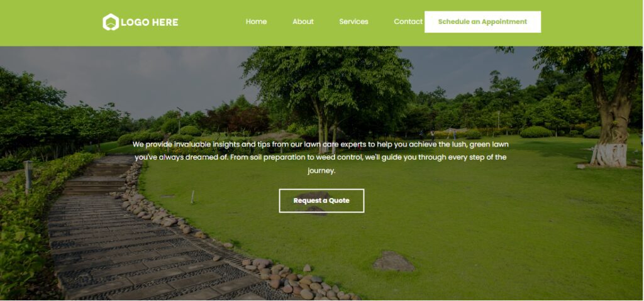Click the word journey in hero text

coord(321,170)
